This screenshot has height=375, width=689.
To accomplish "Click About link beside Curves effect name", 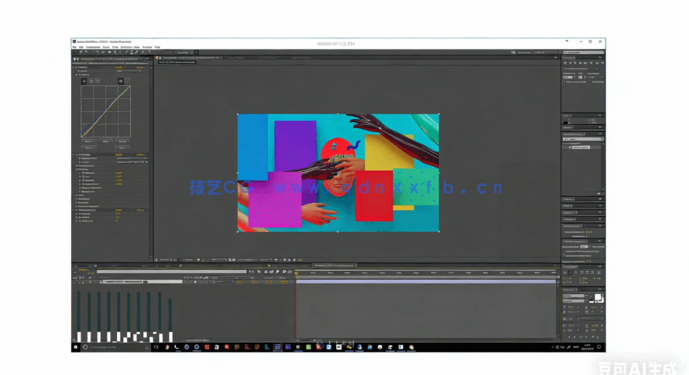I will [x=141, y=67].
